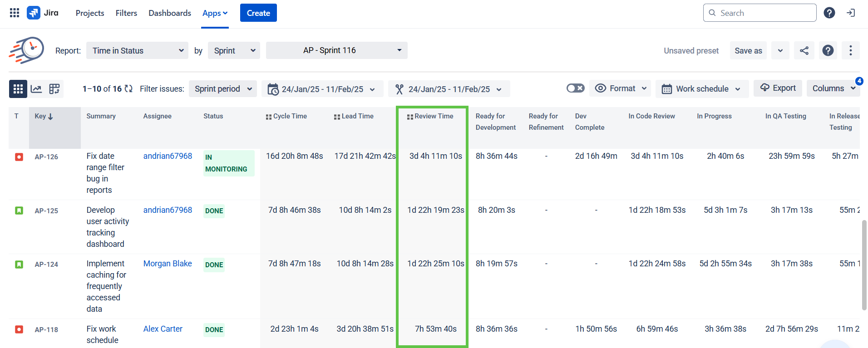868x348 pixels.
Task: Focus the Search input field
Action: tap(760, 13)
